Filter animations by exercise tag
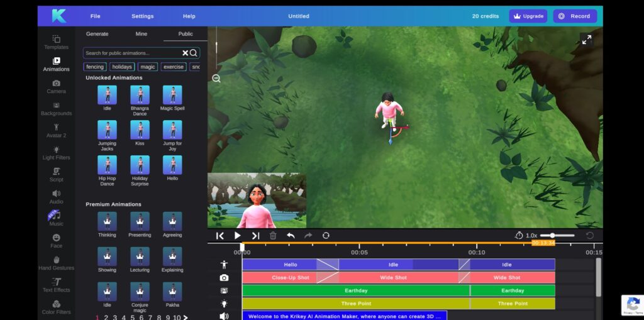Screen dimensions: 644x320 pyautogui.click(x=174, y=67)
